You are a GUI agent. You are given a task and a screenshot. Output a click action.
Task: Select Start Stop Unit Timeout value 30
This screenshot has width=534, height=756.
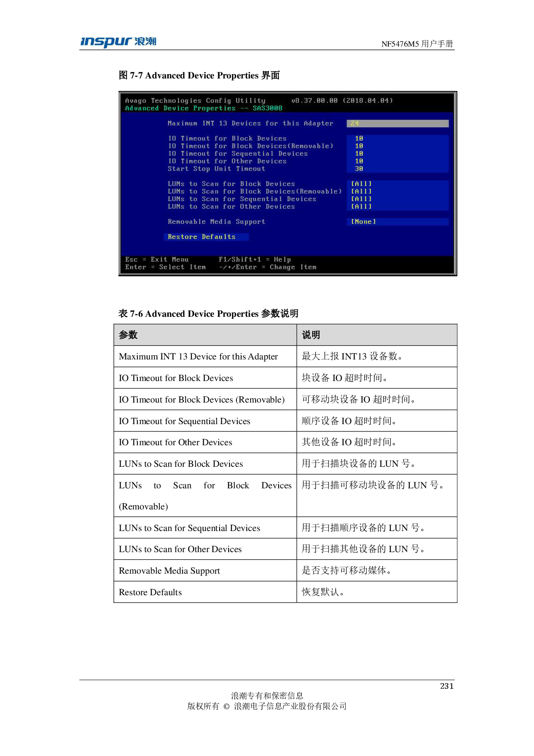point(359,169)
